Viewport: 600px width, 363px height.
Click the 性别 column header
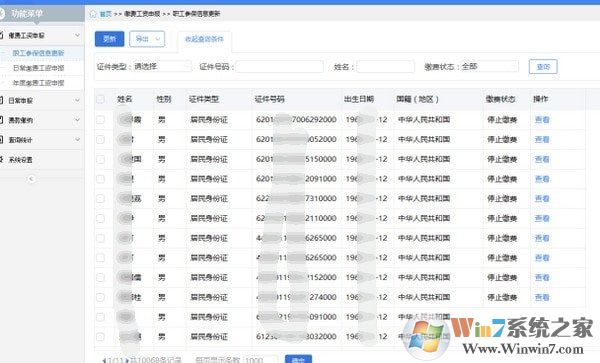tap(164, 99)
